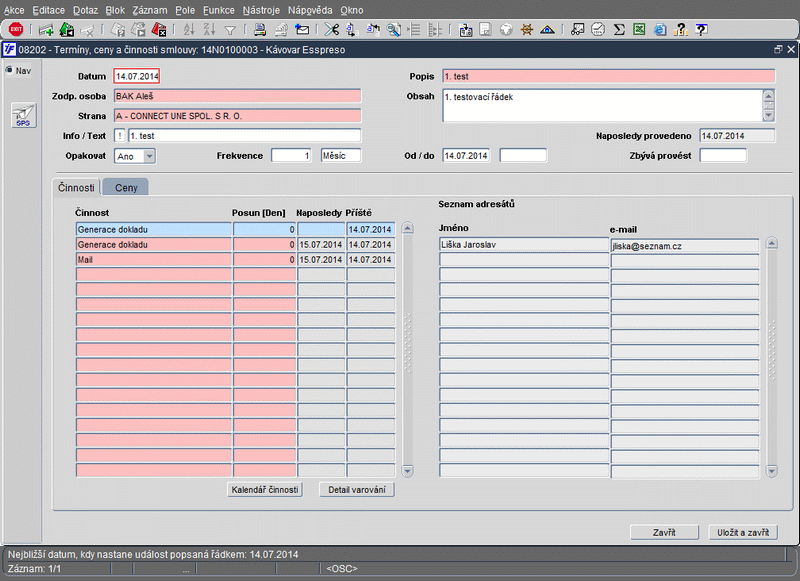Click the Činnost list vertical scrollbar

pyautogui.click(x=407, y=350)
